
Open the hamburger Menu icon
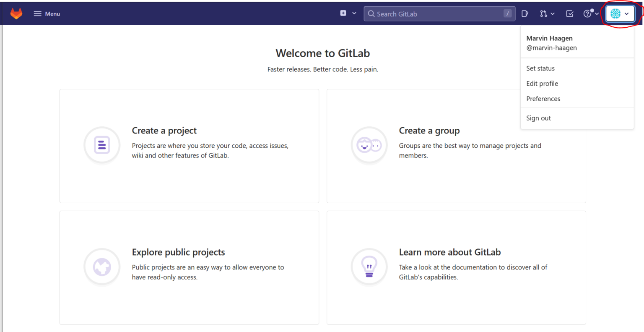tap(37, 13)
